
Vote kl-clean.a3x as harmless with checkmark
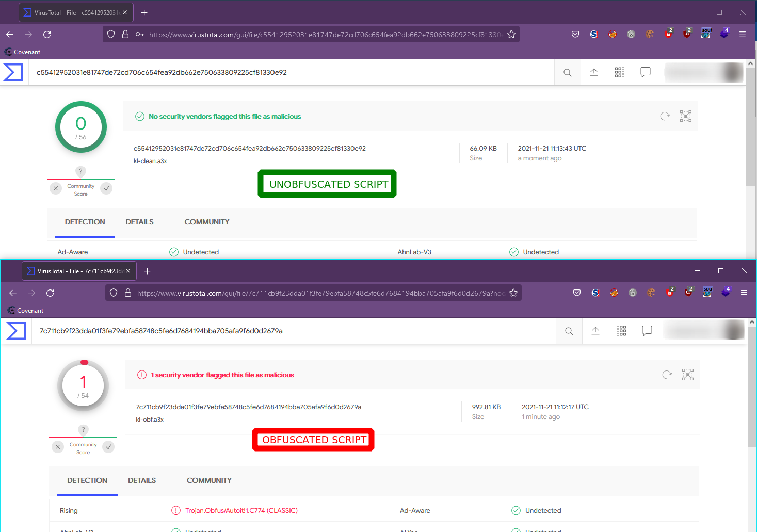106,188
